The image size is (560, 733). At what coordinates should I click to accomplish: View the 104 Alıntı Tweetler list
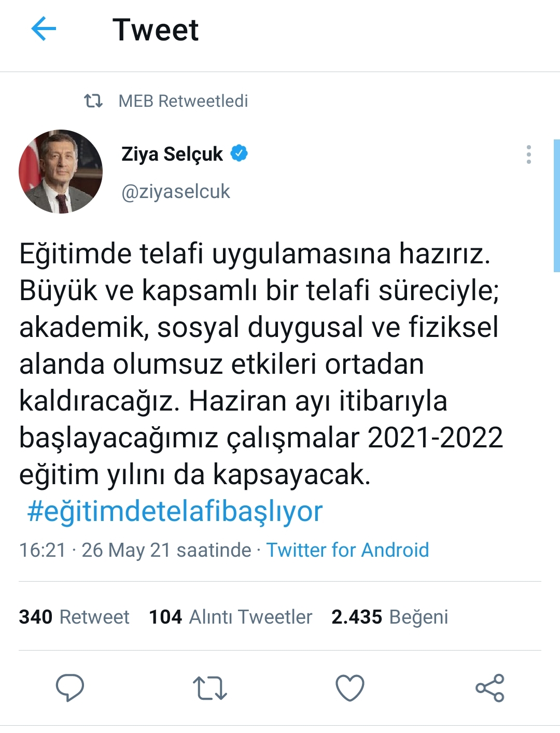tap(231, 617)
